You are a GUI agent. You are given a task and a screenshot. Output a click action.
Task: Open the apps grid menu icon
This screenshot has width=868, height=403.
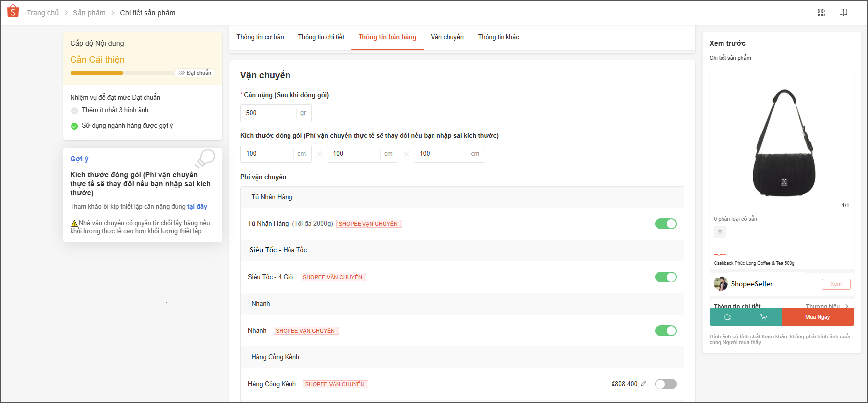point(822,12)
